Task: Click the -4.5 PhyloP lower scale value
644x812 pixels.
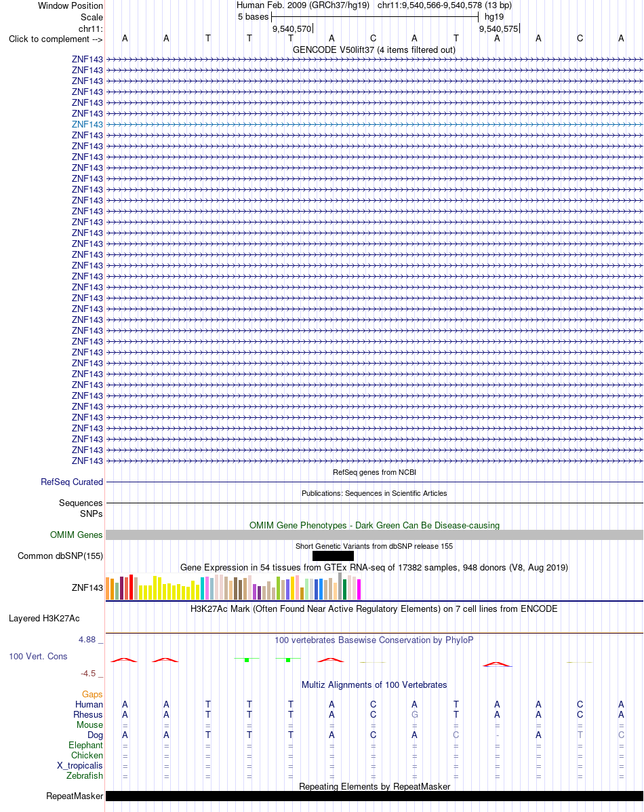Action: pyautogui.click(x=88, y=674)
